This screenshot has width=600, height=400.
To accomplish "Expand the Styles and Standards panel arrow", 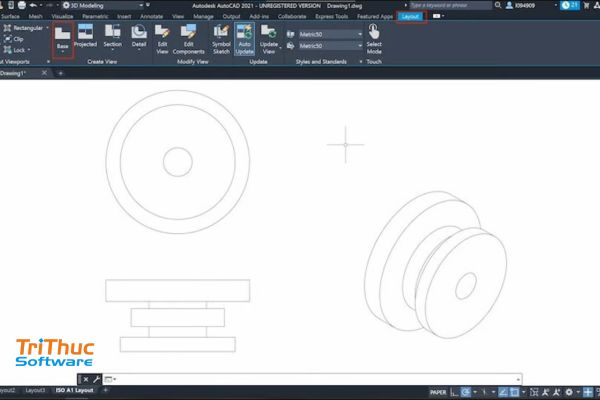I will pyautogui.click(x=361, y=62).
